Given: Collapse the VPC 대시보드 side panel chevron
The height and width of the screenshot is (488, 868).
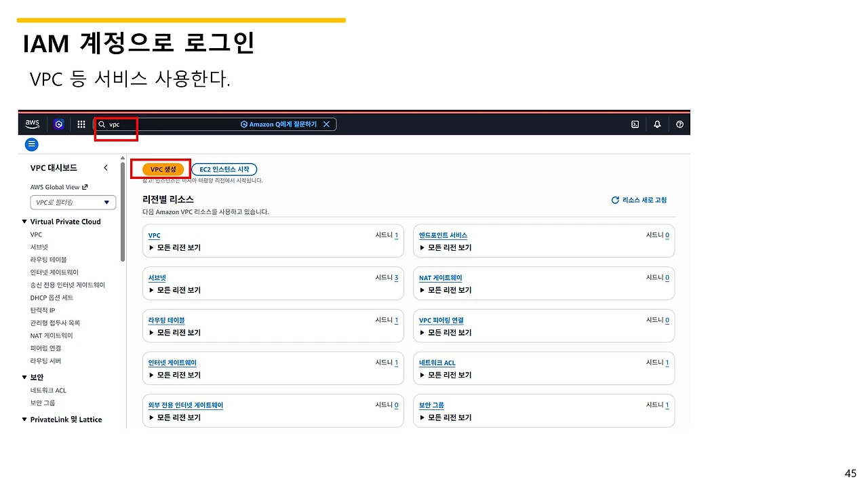Looking at the screenshot, I should (x=106, y=167).
